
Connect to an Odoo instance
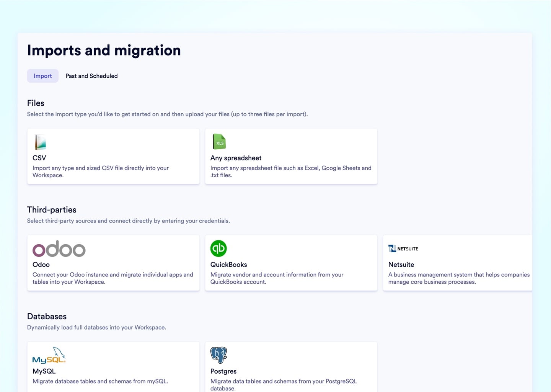click(x=113, y=263)
